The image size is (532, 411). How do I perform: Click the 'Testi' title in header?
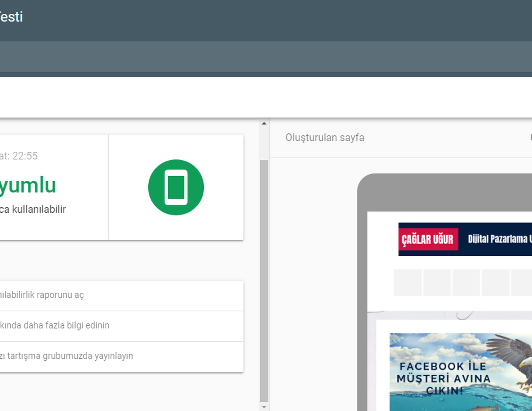11,17
